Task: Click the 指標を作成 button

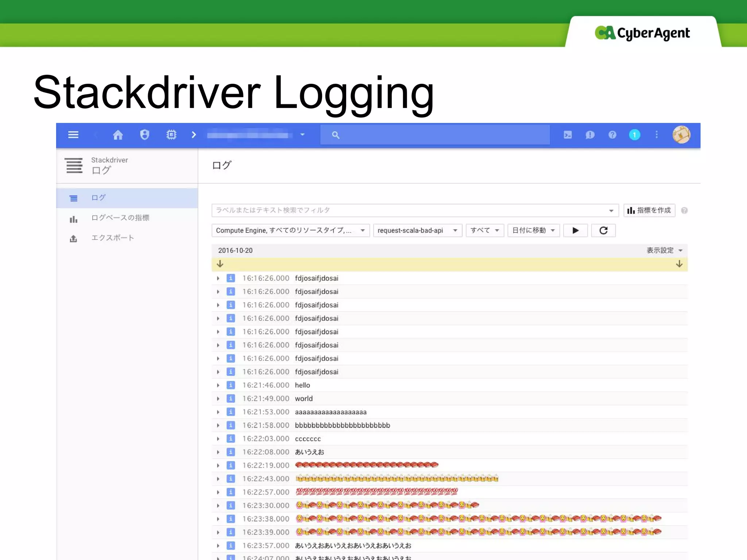Action: (649, 210)
